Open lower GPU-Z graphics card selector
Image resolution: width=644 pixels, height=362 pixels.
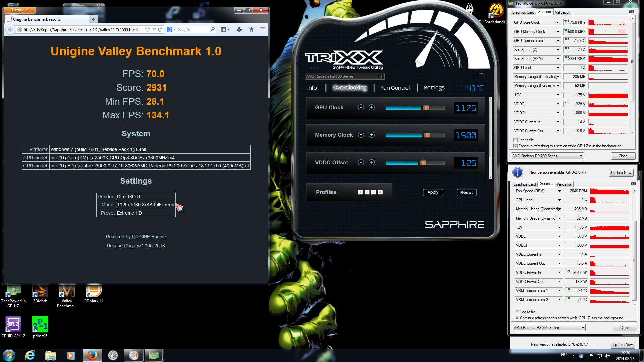(549, 328)
